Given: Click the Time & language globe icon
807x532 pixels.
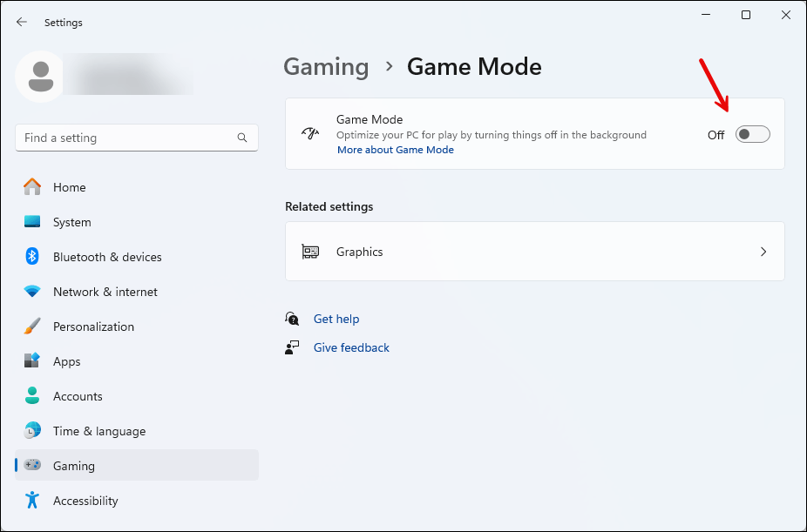Looking at the screenshot, I should click(x=32, y=431).
